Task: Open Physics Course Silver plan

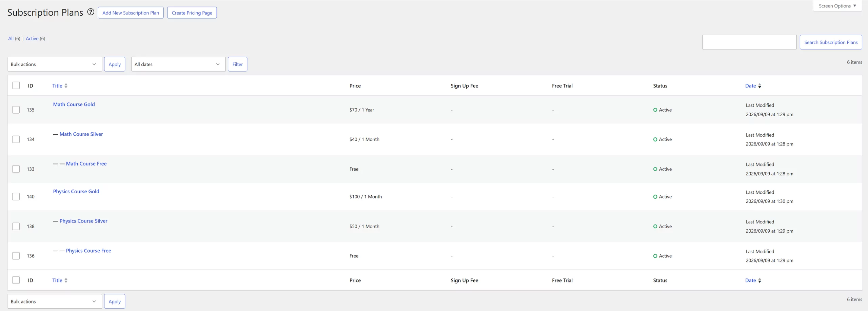Action: [83, 221]
